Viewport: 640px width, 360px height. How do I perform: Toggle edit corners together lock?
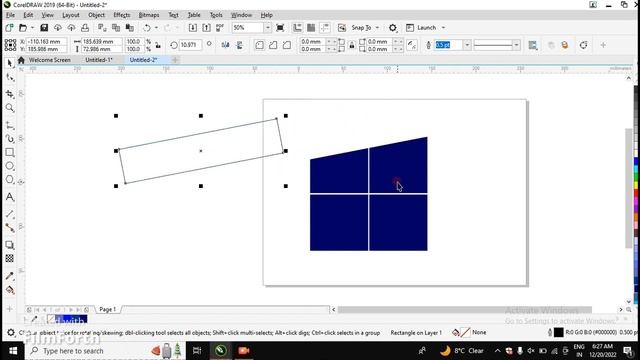pyautogui.click(x=351, y=45)
